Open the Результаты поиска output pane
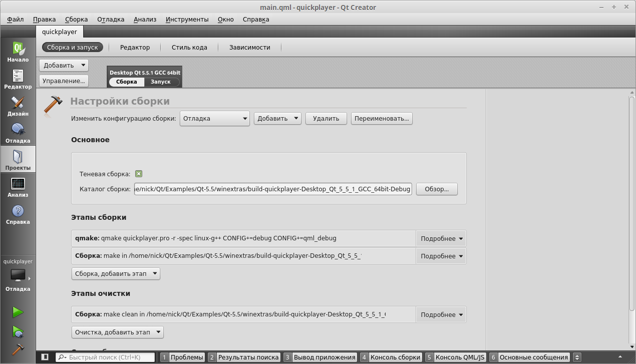 (244, 357)
